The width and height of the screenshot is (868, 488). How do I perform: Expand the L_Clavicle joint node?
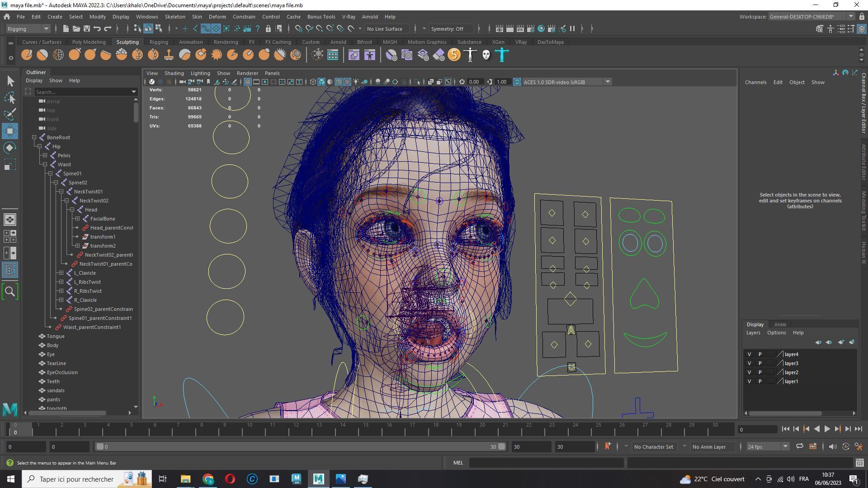coord(61,273)
